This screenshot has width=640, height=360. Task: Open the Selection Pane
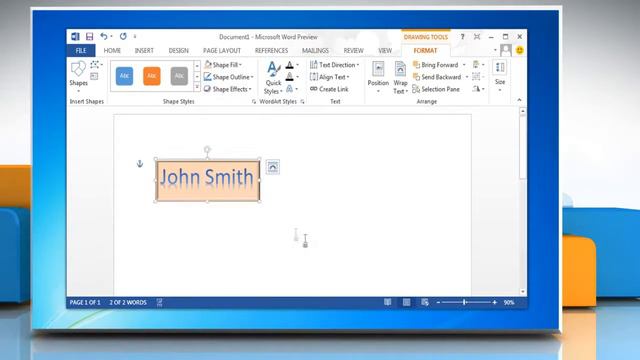(x=436, y=89)
